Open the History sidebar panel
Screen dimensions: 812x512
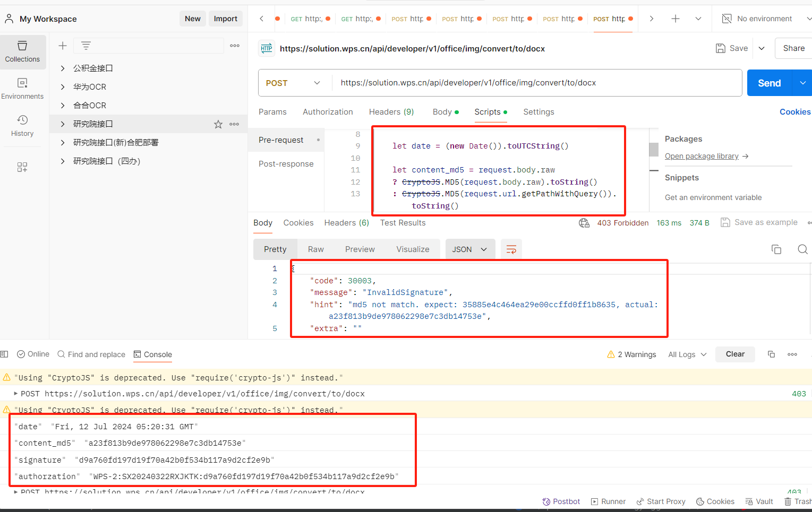click(22, 126)
